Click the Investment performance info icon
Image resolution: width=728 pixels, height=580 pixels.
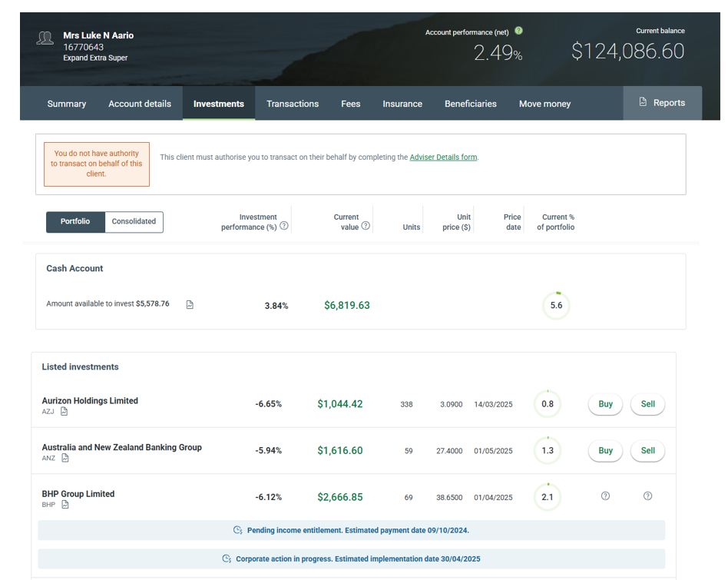(x=284, y=226)
